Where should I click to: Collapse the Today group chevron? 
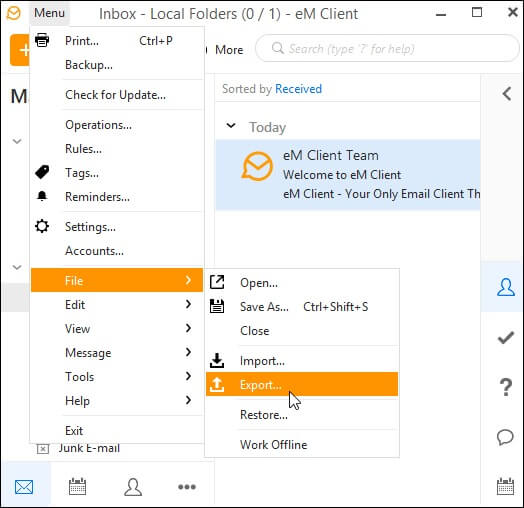[x=231, y=126]
